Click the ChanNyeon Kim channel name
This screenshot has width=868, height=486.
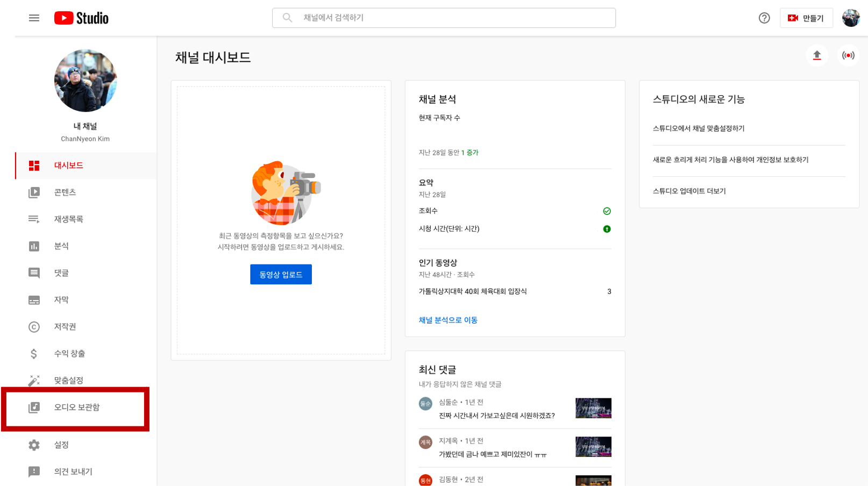[x=85, y=139]
